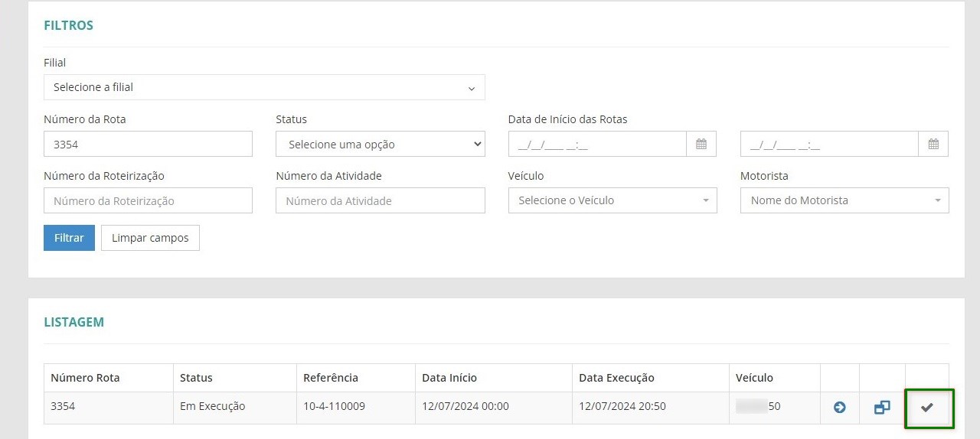980x439 pixels.
Task: Click the Número da Roteirização field
Action: coord(148,200)
